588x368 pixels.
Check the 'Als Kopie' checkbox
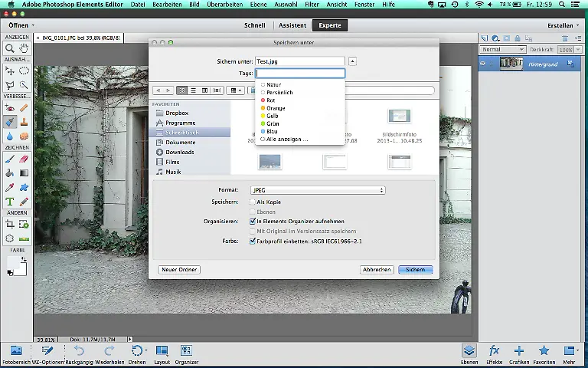click(253, 202)
